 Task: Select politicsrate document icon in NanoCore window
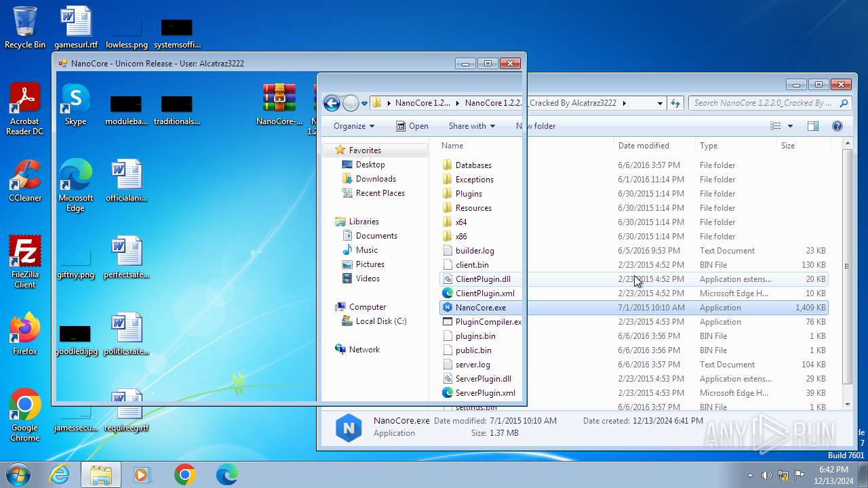click(127, 333)
